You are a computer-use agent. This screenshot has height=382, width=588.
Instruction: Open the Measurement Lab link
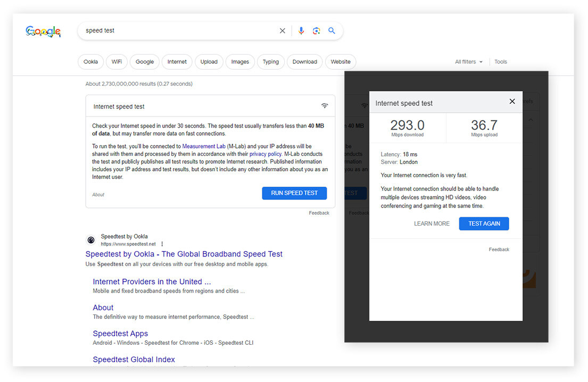203,146
